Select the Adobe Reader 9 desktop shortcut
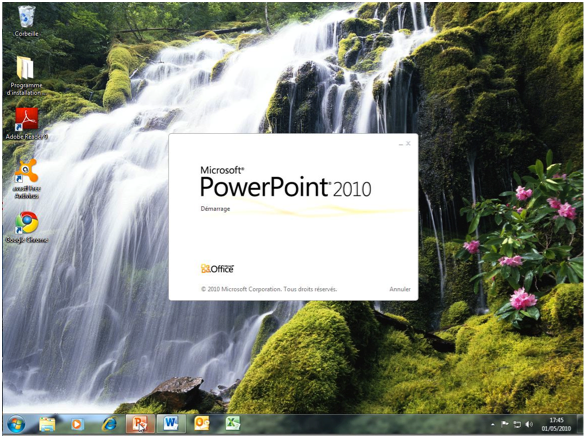 click(26, 124)
